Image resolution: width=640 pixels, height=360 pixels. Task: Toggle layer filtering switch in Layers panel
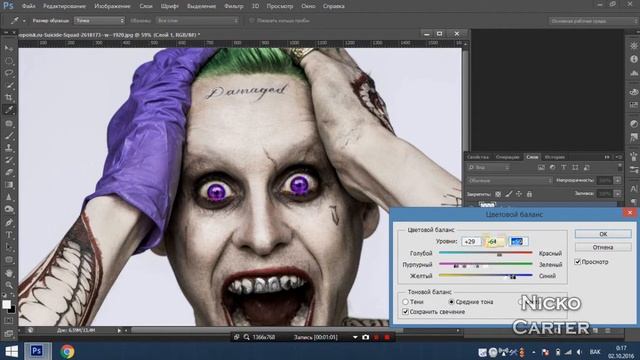click(x=620, y=167)
